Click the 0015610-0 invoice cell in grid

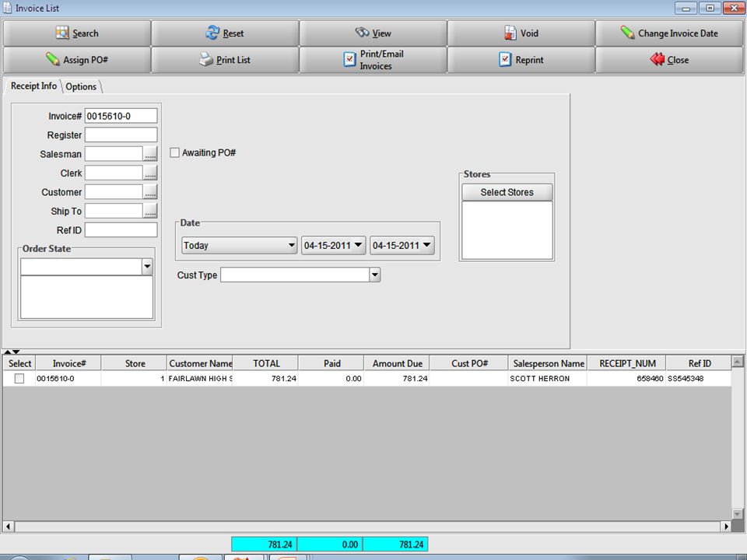point(68,379)
